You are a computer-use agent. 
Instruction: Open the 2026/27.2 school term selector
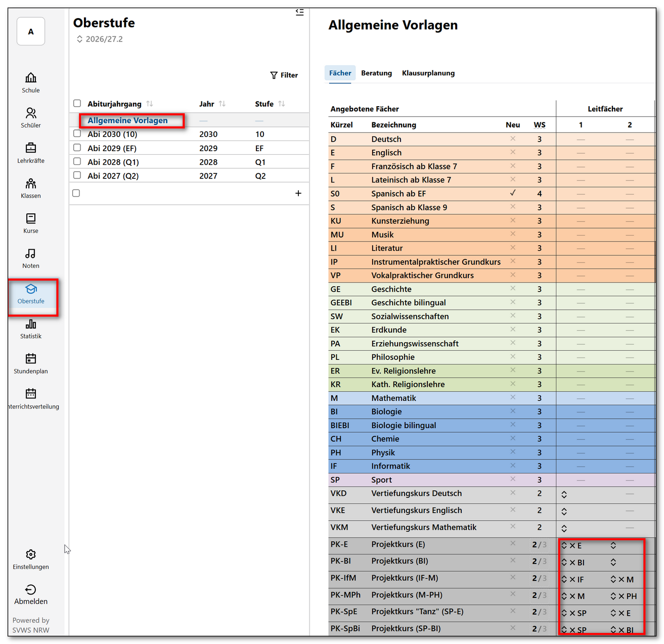coord(100,39)
